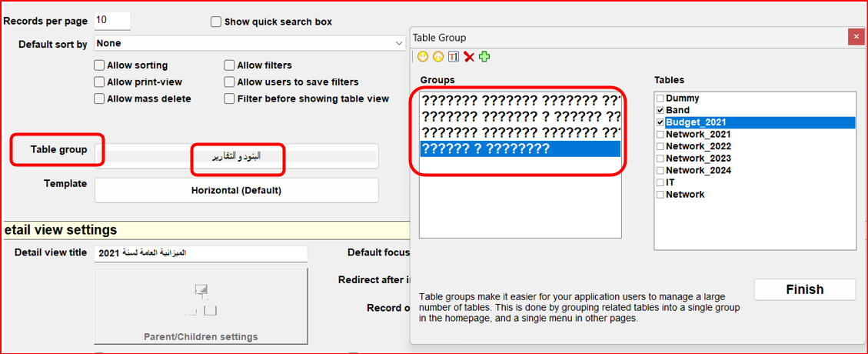Open Parent/Children settings button
The width and height of the screenshot is (868, 354).
[201, 306]
